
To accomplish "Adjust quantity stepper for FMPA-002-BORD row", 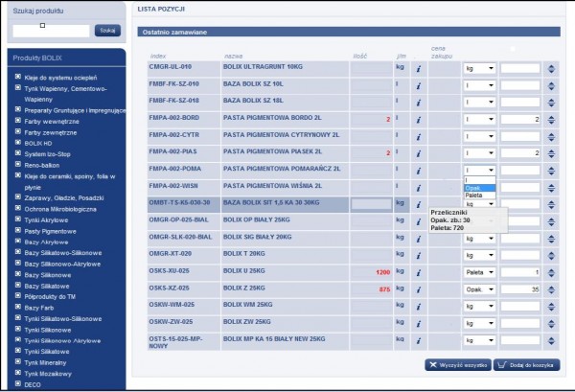I will click(x=551, y=120).
